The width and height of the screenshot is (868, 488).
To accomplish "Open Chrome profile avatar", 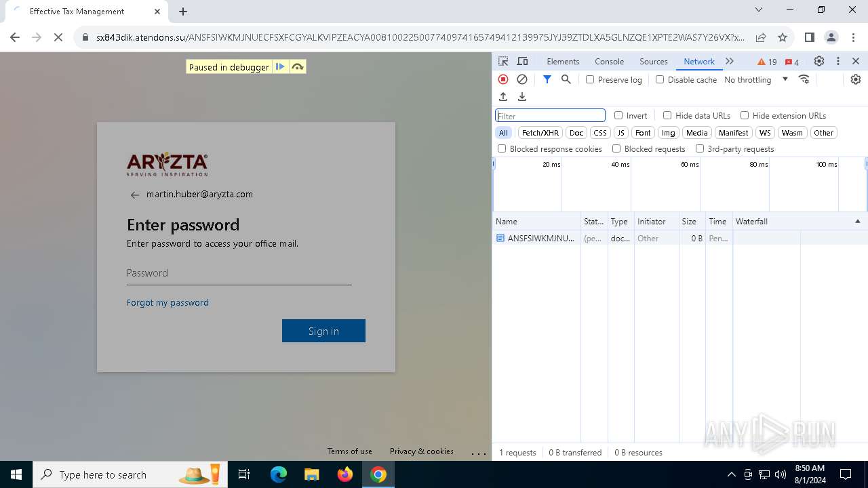I will pos(831,37).
